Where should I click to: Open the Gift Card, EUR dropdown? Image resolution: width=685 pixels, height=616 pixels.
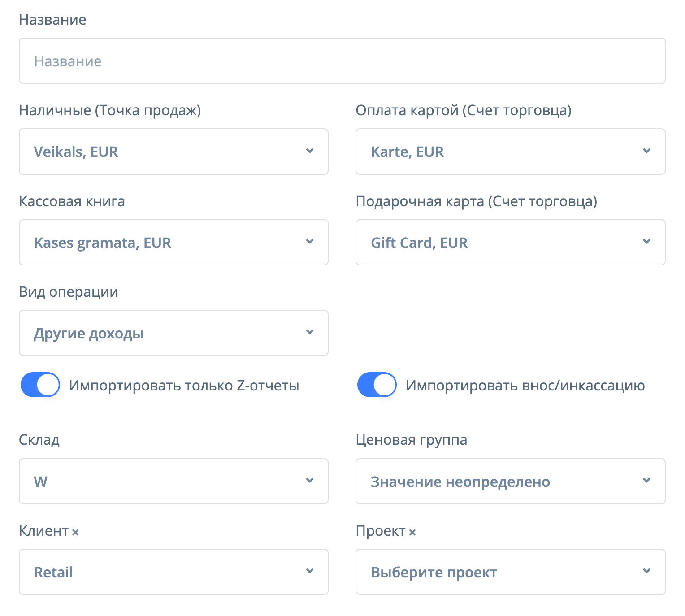[x=510, y=242]
